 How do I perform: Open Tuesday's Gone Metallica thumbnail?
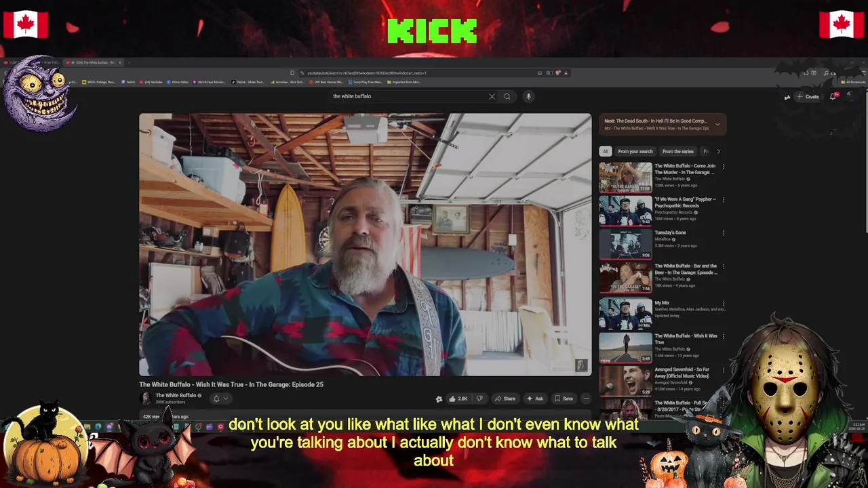tap(625, 245)
